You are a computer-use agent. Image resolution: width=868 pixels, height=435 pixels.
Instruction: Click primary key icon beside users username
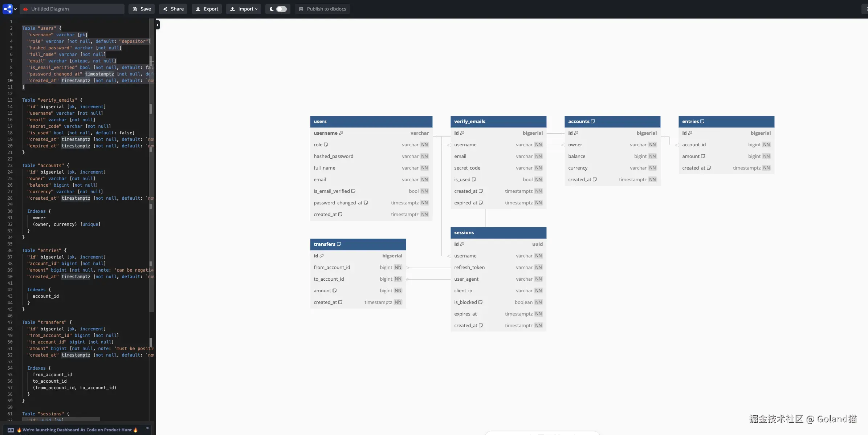(x=341, y=133)
